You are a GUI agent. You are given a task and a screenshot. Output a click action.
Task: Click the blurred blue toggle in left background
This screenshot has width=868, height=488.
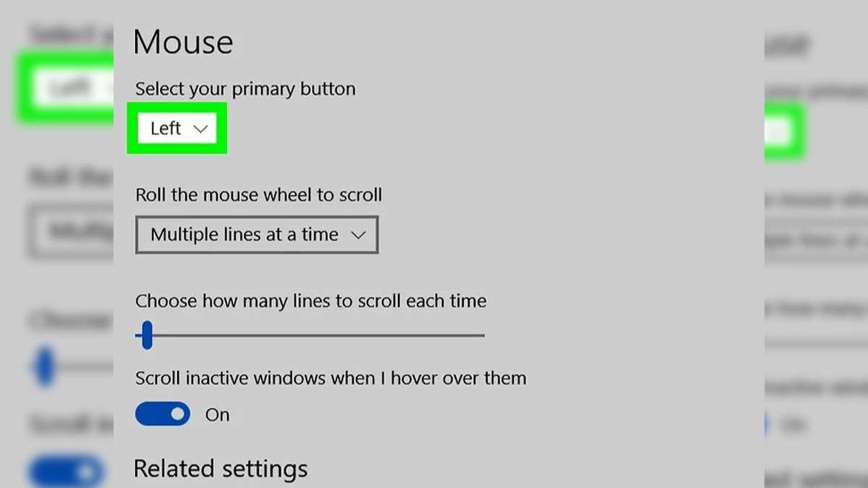tap(67, 472)
